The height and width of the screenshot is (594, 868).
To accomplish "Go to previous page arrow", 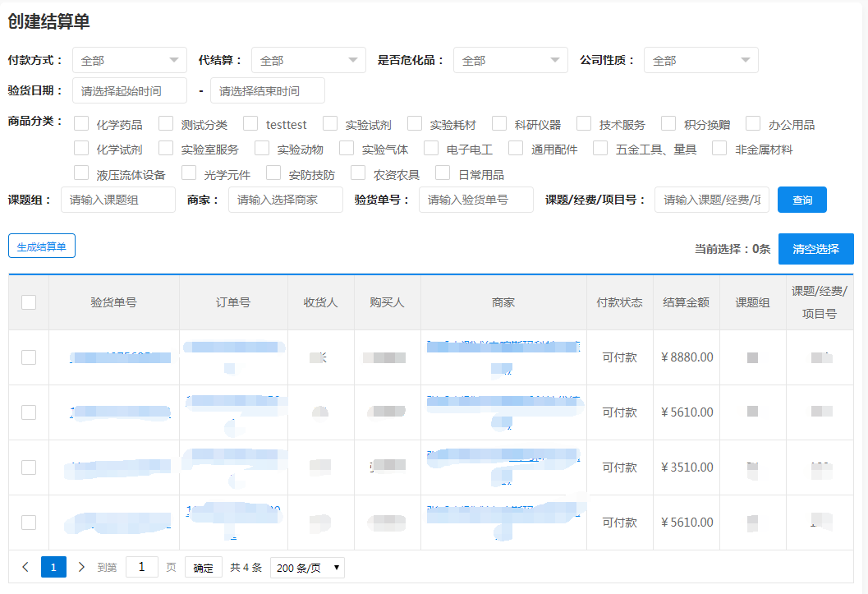I will point(25,567).
